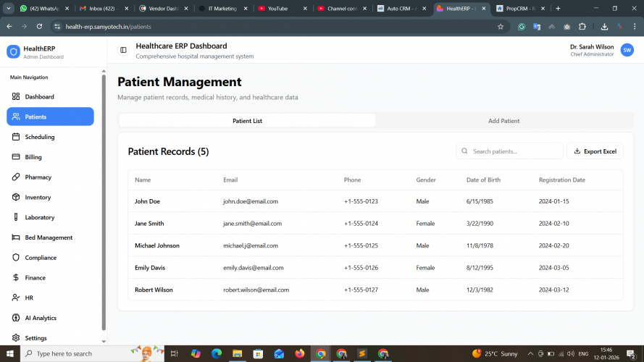The height and width of the screenshot is (362, 644).
Task: Click the Pharmacy pill icon
Action: click(16, 177)
